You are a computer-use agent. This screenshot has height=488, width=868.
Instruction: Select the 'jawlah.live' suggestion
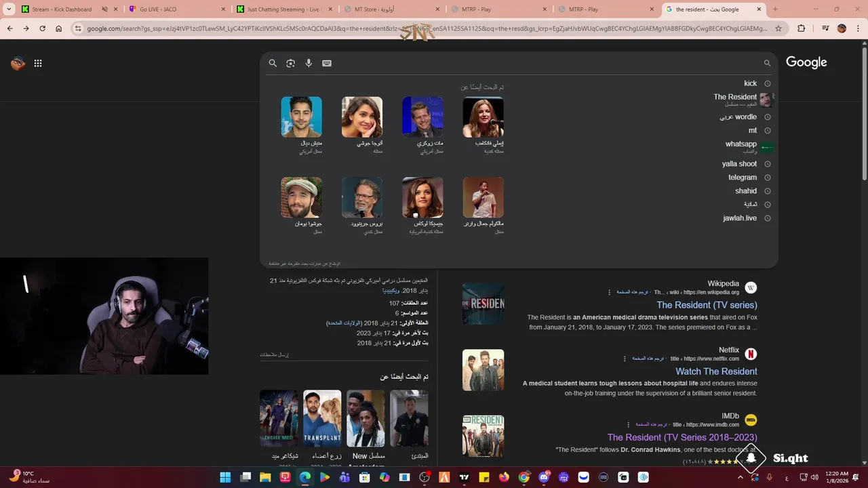740,218
